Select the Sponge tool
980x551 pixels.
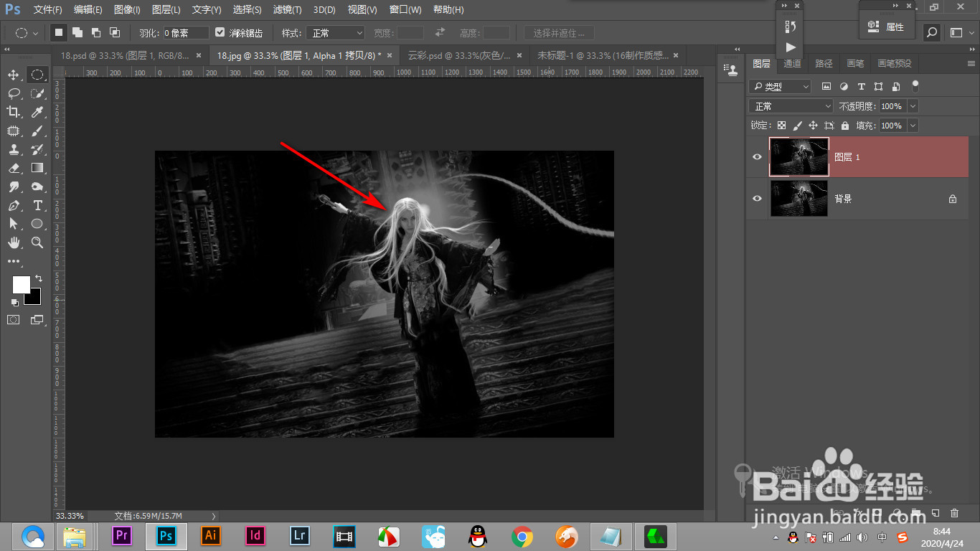click(37, 187)
